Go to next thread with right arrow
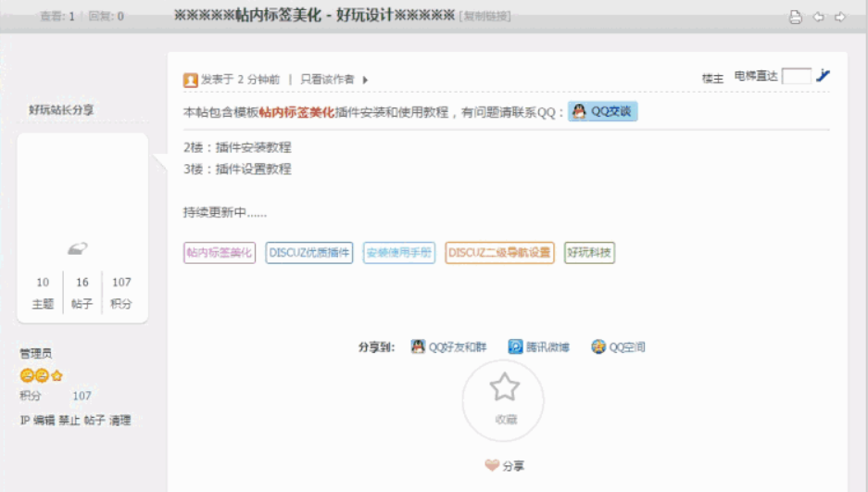The height and width of the screenshot is (492, 868). (x=840, y=18)
